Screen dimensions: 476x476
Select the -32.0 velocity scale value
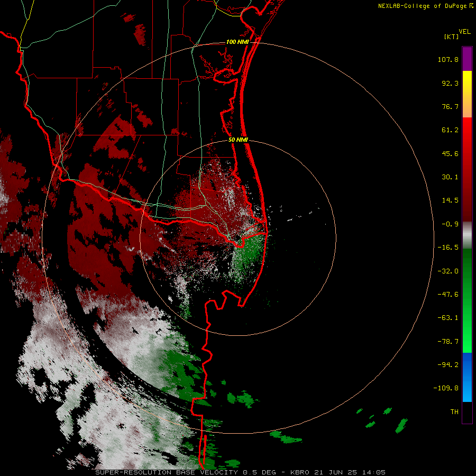pos(448,271)
